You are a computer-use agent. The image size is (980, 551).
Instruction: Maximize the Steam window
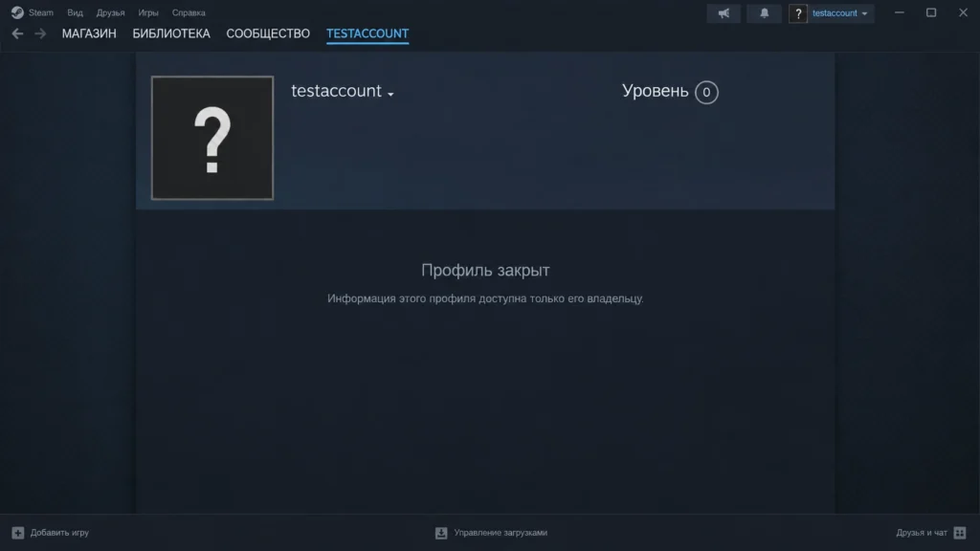[x=930, y=12]
